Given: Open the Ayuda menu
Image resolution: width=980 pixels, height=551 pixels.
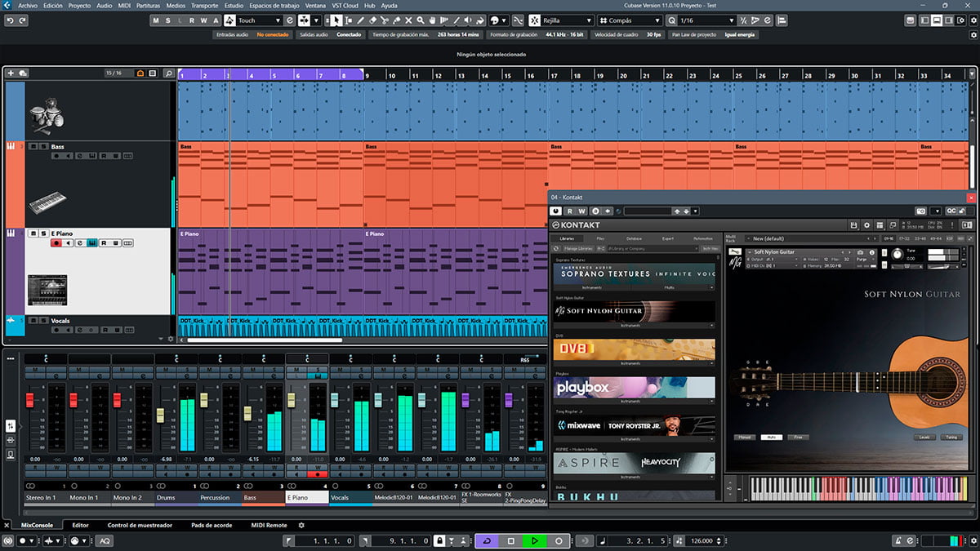Looking at the screenshot, I should pos(389,5).
